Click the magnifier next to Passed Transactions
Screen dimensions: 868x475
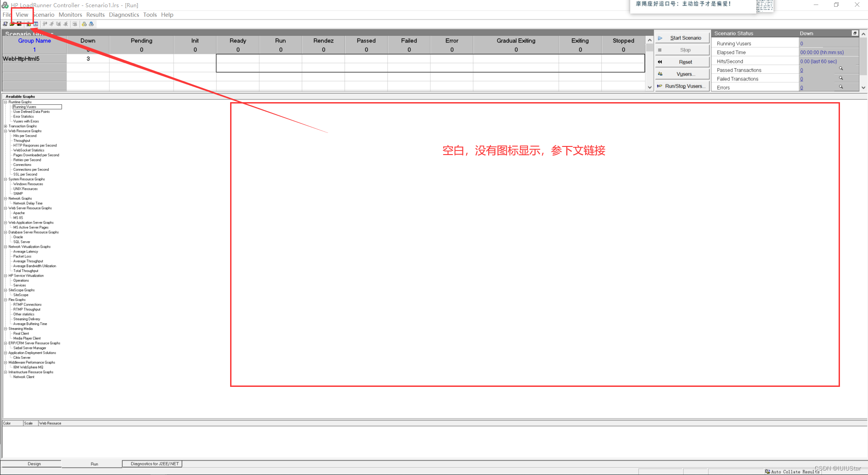coord(841,69)
